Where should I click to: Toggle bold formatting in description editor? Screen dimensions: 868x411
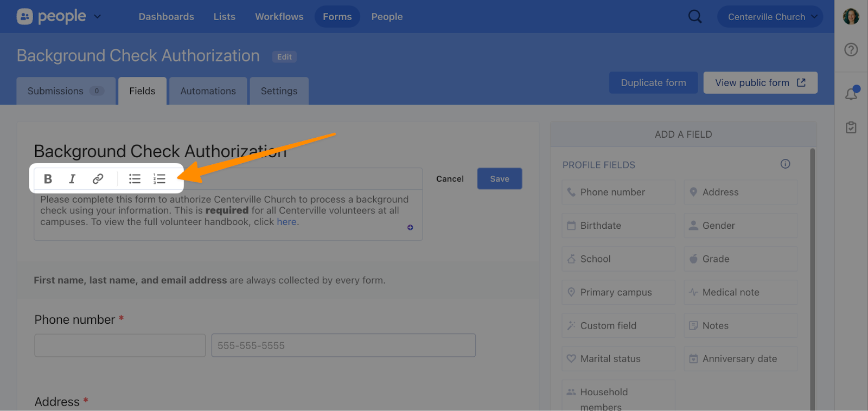pyautogui.click(x=48, y=179)
